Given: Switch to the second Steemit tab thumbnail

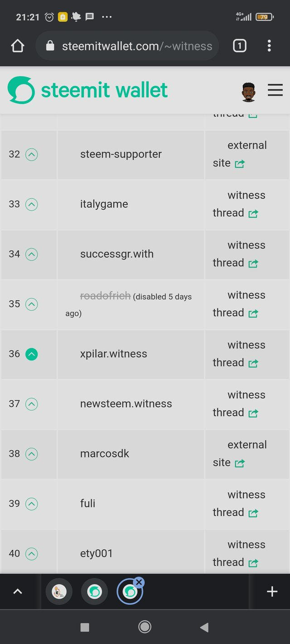Looking at the screenshot, I should [94, 591].
